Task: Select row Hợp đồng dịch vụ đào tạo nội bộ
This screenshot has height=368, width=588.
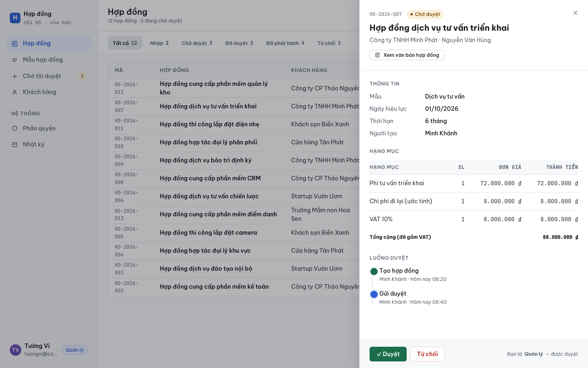Action: coord(234,269)
